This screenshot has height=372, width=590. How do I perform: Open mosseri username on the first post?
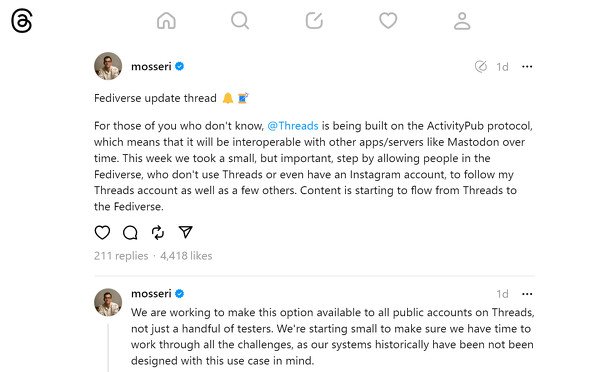[x=151, y=67]
